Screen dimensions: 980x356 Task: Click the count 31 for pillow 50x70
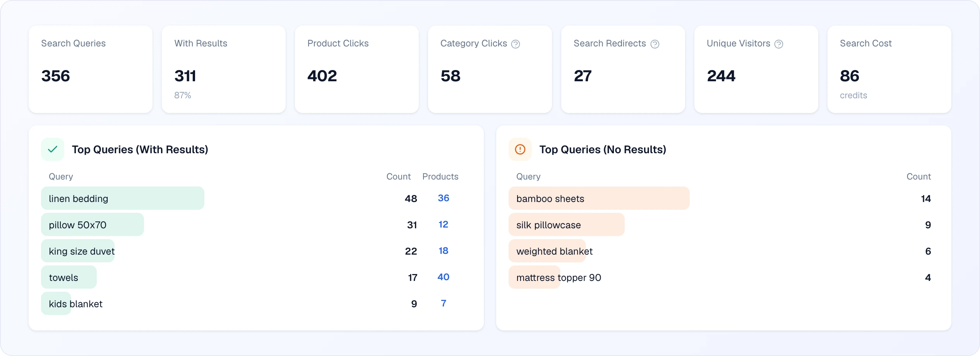(412, 225)
